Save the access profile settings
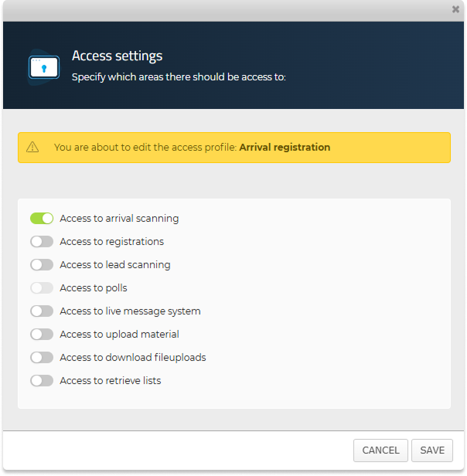This screenshot has width=467, height=476. point(432,450)
